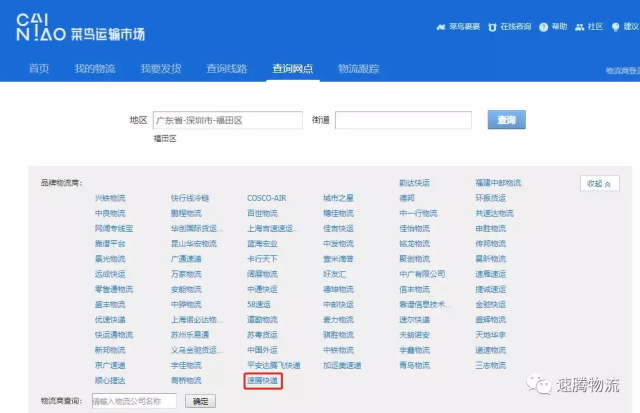Open the COSCO-AIR link

[x=267, y=198]
